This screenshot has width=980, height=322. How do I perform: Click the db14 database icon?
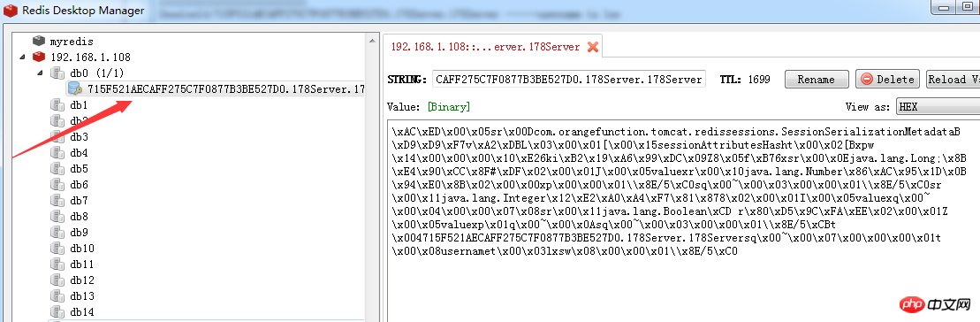pyautogui.click(x=57, y=311)
